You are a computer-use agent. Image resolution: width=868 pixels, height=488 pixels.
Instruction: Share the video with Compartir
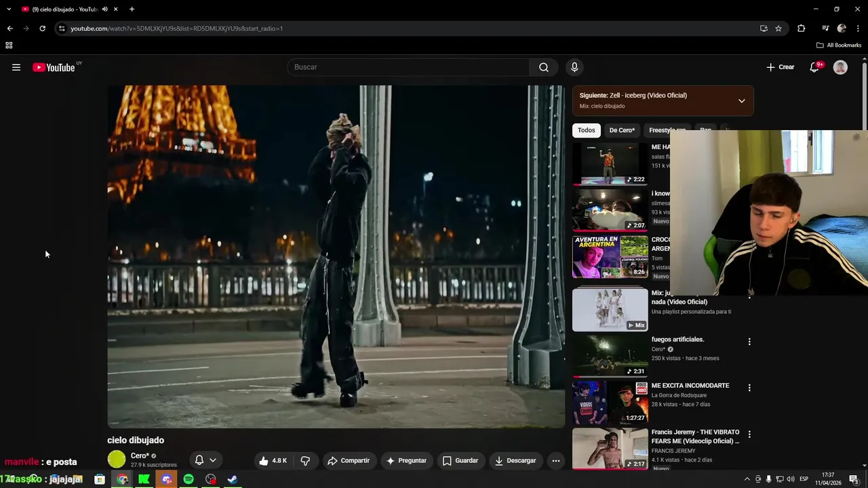(349, 460)
